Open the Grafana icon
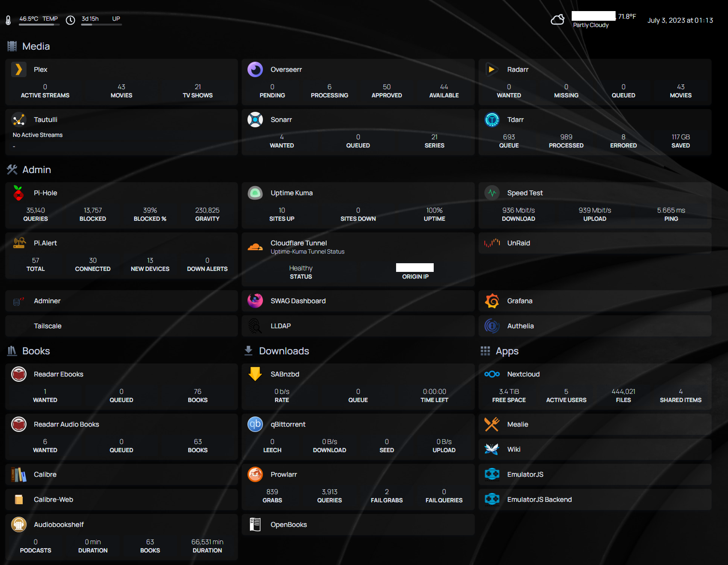Image resolution: width=728 pixels, height=565 pixels. 492,301
